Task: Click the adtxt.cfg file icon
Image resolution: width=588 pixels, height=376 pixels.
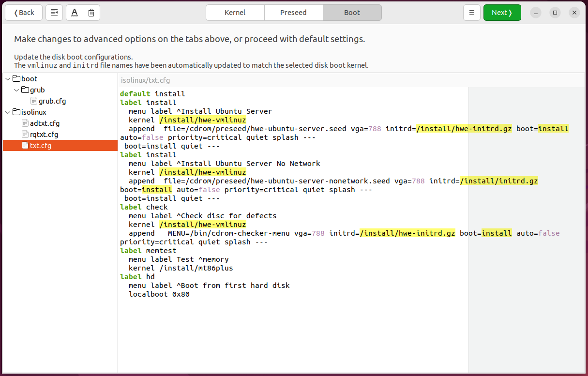Action: pos(25,123)
